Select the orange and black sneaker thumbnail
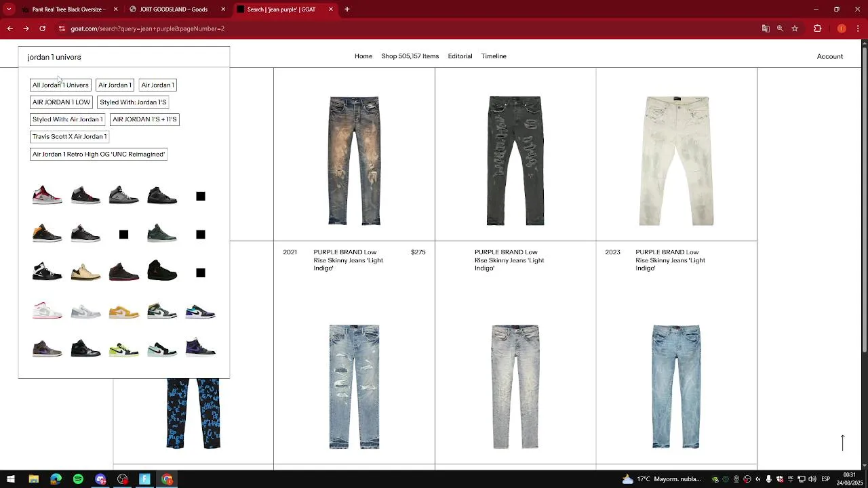 (x=47, y=234)
